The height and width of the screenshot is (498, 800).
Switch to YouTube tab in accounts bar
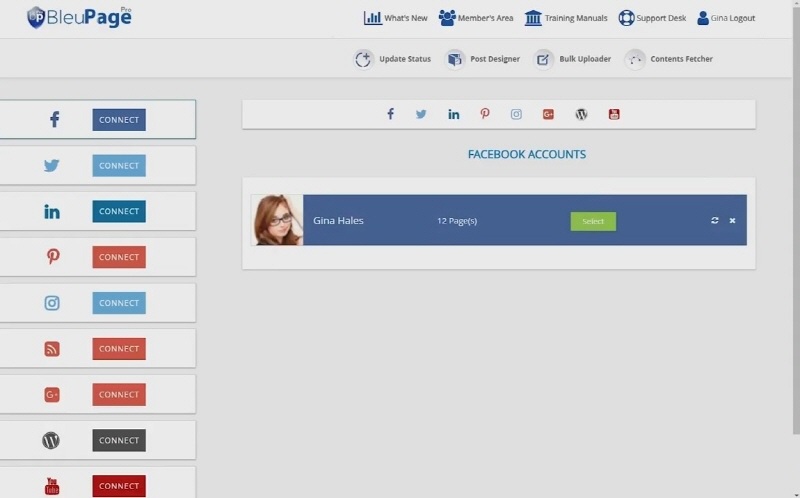coord(614,114)
